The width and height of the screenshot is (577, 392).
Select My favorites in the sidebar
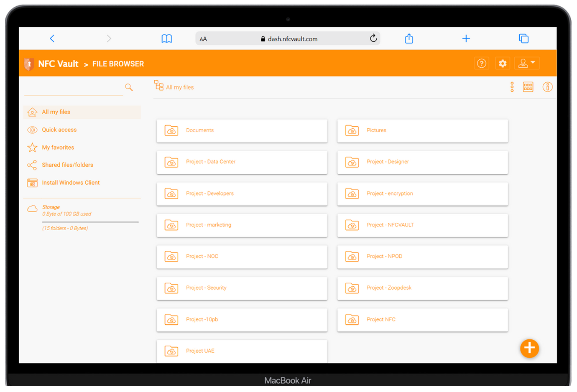(x=58, y=147)
